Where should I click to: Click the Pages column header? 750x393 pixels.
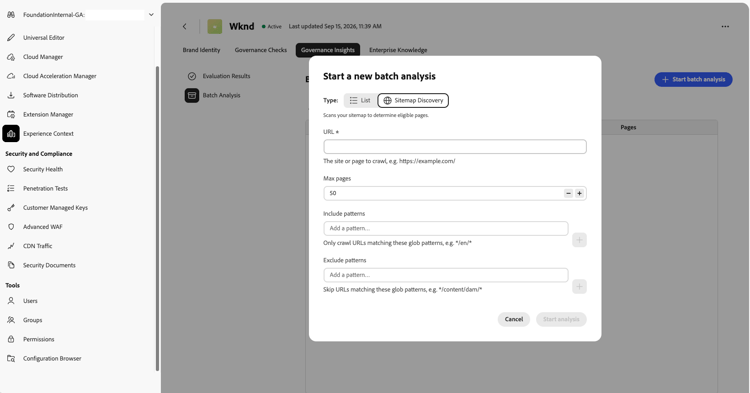(x=628, y=127)
